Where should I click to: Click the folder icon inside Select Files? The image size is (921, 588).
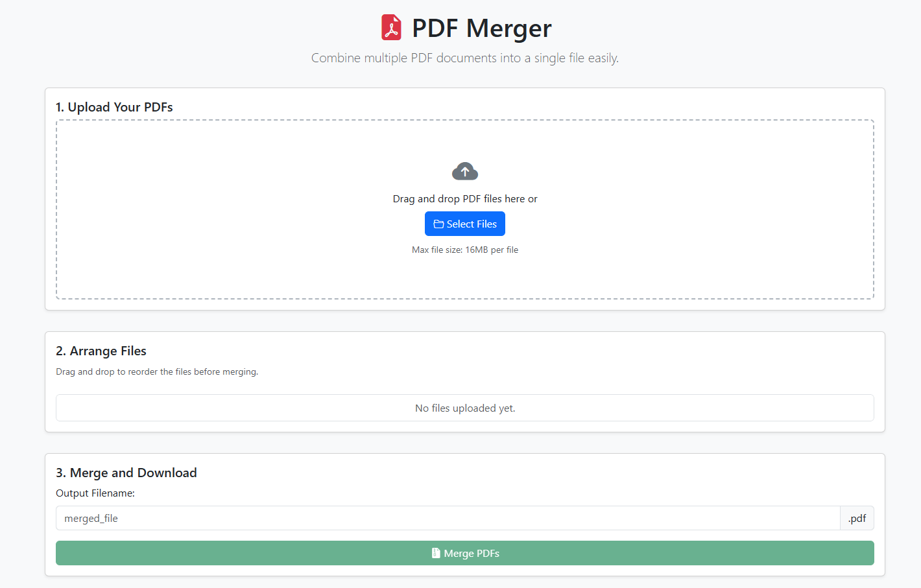(x=439, y=223)
